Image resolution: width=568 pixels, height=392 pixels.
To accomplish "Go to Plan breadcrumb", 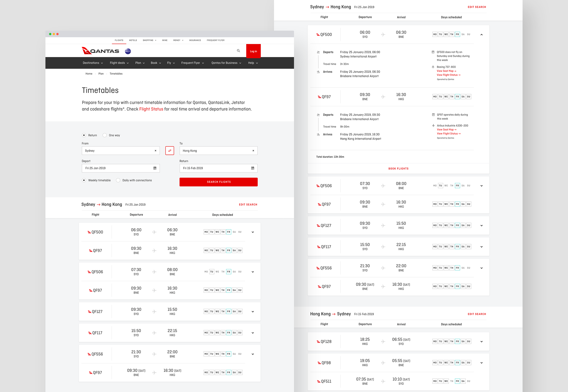I will (x=101, y=74).
